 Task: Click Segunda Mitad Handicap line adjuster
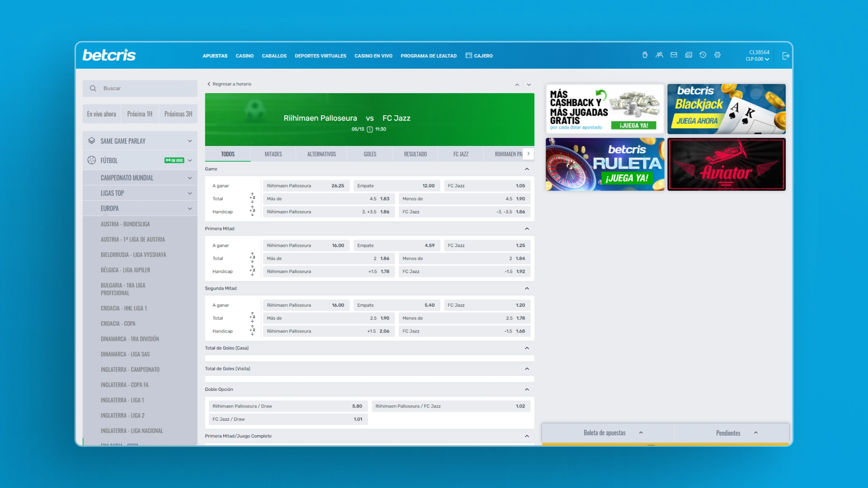tap(252, 331)
